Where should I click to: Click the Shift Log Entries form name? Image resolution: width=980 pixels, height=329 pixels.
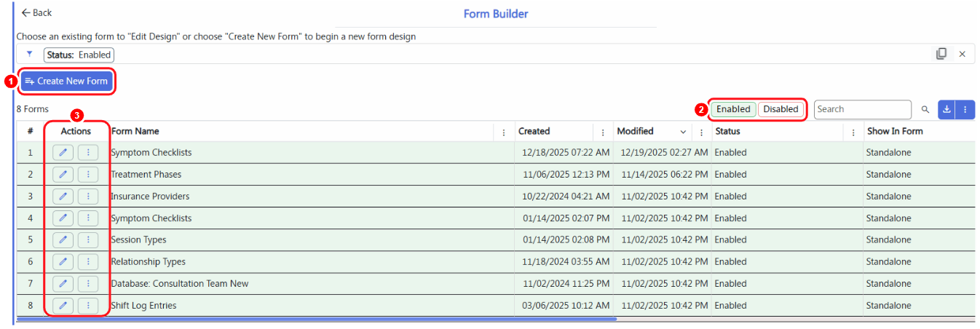pyautogui.click(x=143, y=306)
